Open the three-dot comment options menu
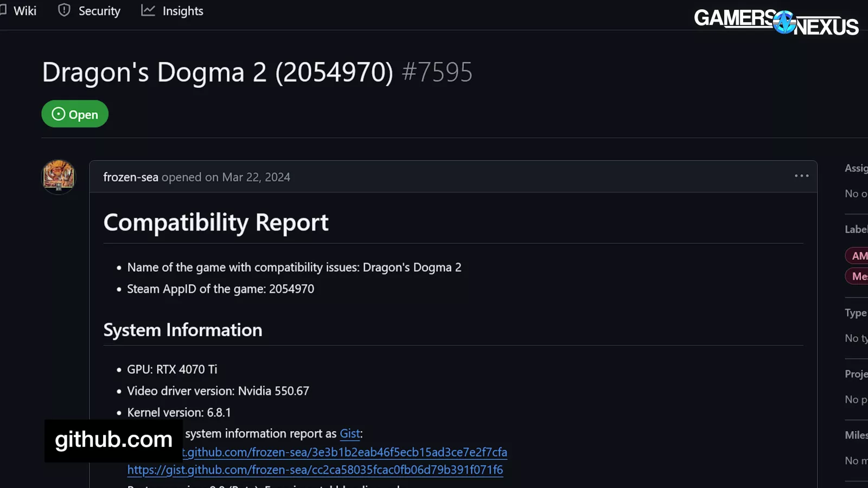This screenshot has width=868, height=488. 801,176
